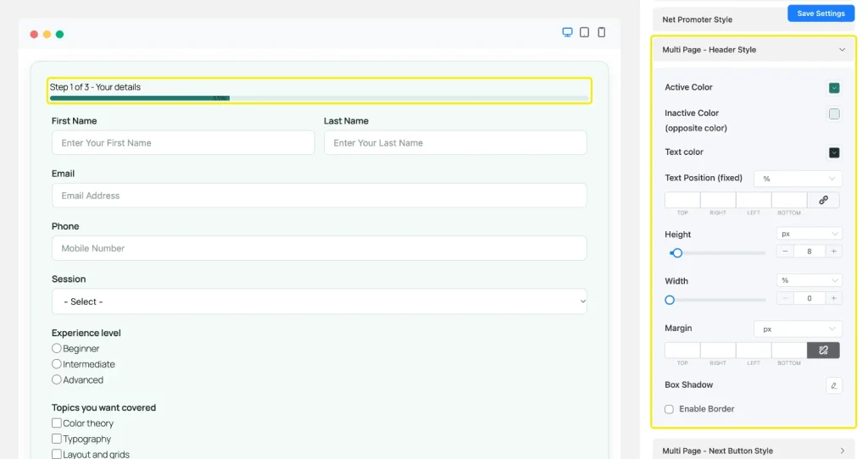Click Text Position LEFT input

click(x=754, y=200)
